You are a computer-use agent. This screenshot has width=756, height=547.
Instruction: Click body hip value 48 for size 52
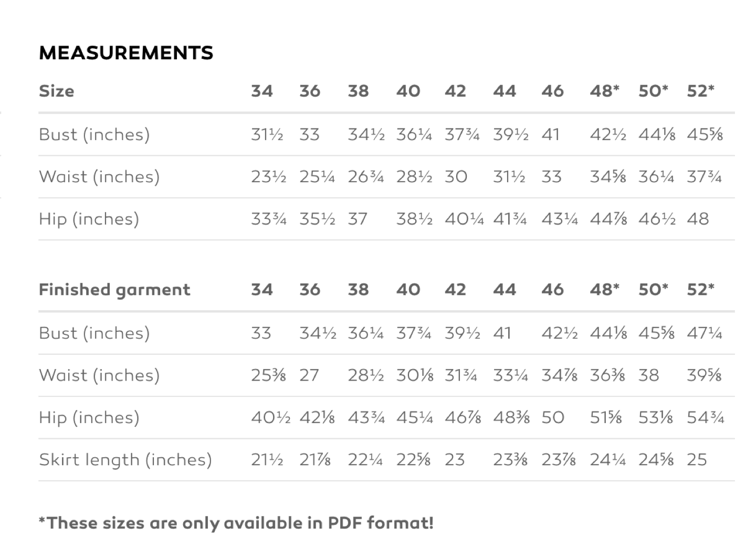point(698,218)
